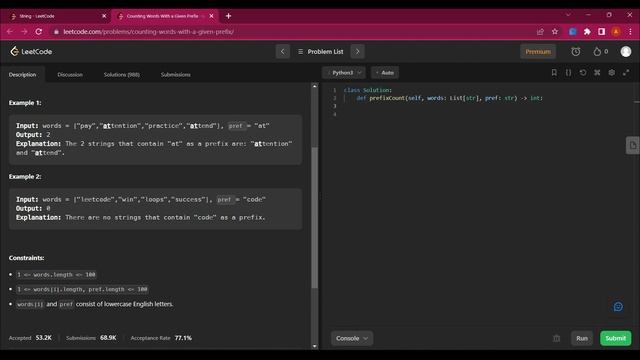The image size is (640, 360).
Task: Click the 'Constraints:' heading
Action: point(27,258)
